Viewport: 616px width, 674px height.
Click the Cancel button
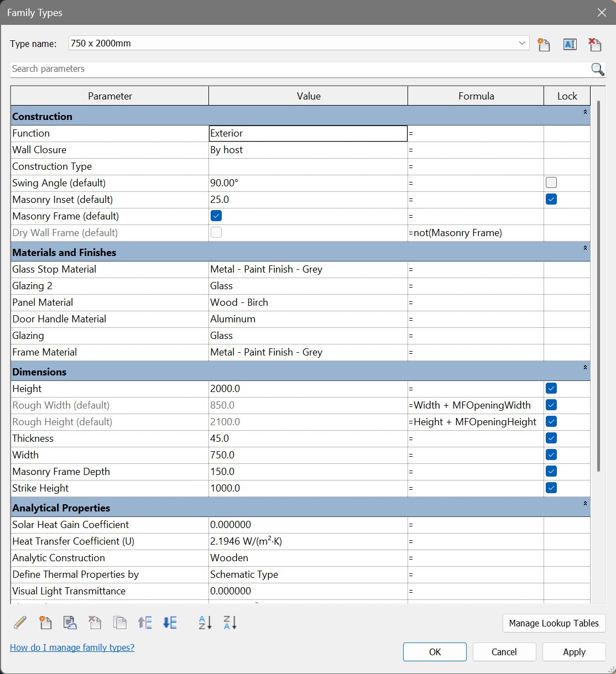(504, 652)
